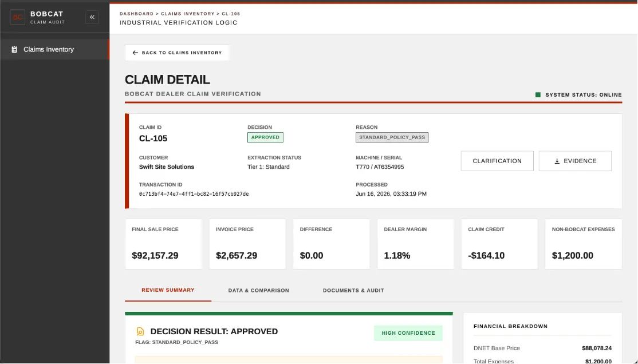Click the Claims Inventory clipboard icon

[x=14, y=49]
